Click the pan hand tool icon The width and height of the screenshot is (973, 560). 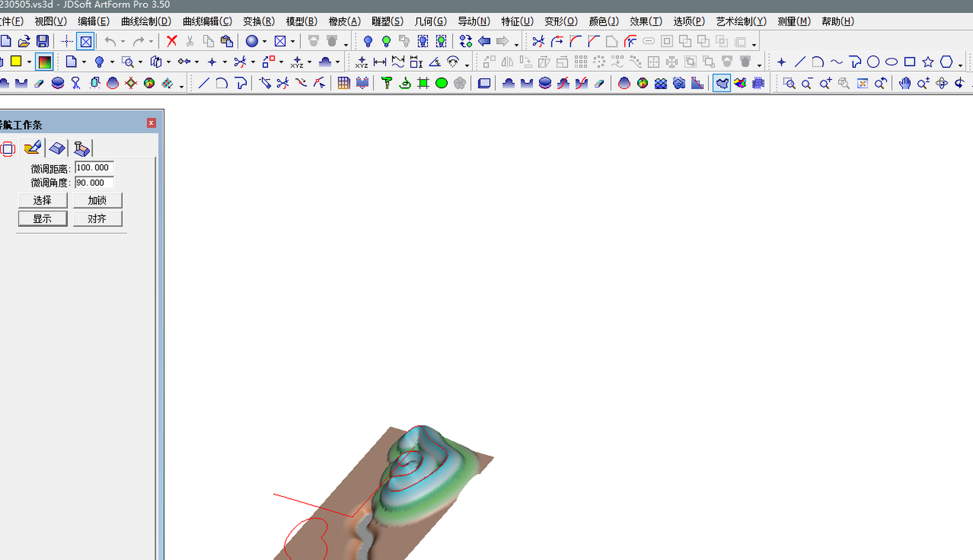coord(905,83)
